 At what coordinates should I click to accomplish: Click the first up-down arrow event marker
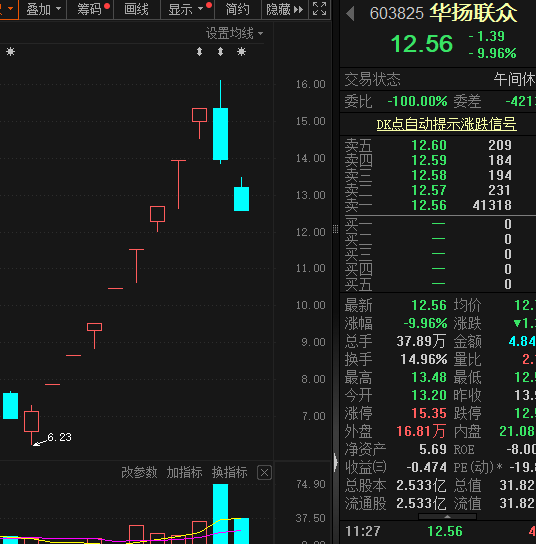[x=199, y=52]
